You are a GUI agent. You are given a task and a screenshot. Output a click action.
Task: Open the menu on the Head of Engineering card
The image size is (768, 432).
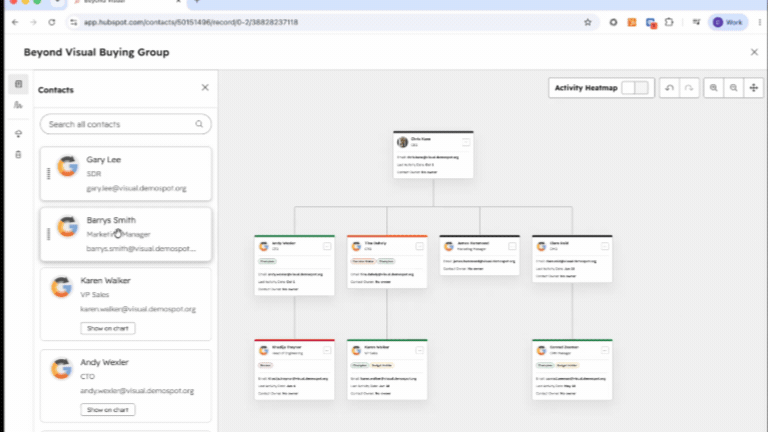click(327, 350)
